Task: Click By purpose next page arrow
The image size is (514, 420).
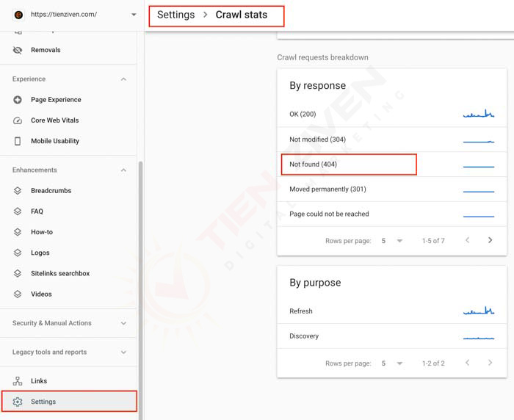Action: click(490, 363)
